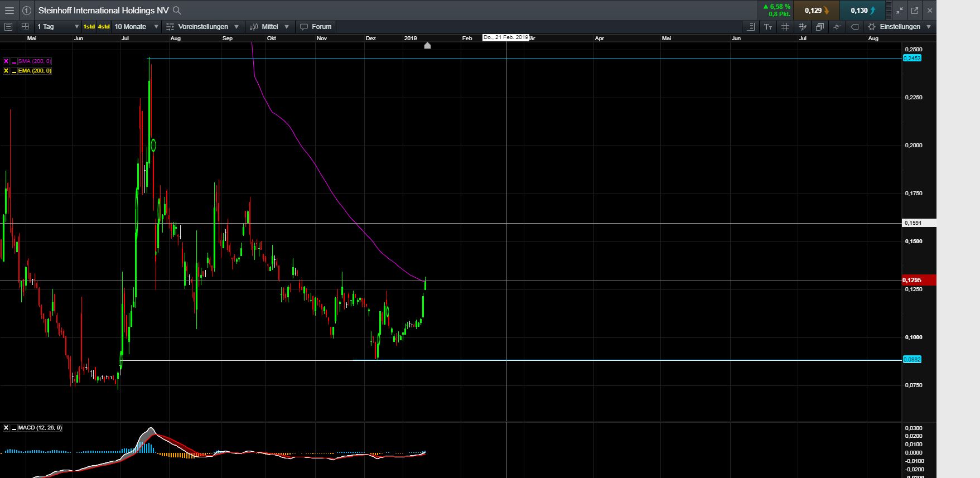980x478 pixels.
Task: Click the 2019 label on time axis
Action: click(x=411, y=38)
